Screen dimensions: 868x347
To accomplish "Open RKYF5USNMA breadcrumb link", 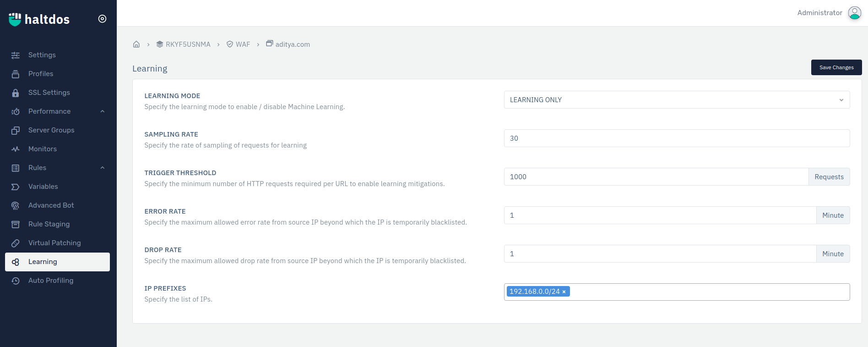I will point(188,44).
